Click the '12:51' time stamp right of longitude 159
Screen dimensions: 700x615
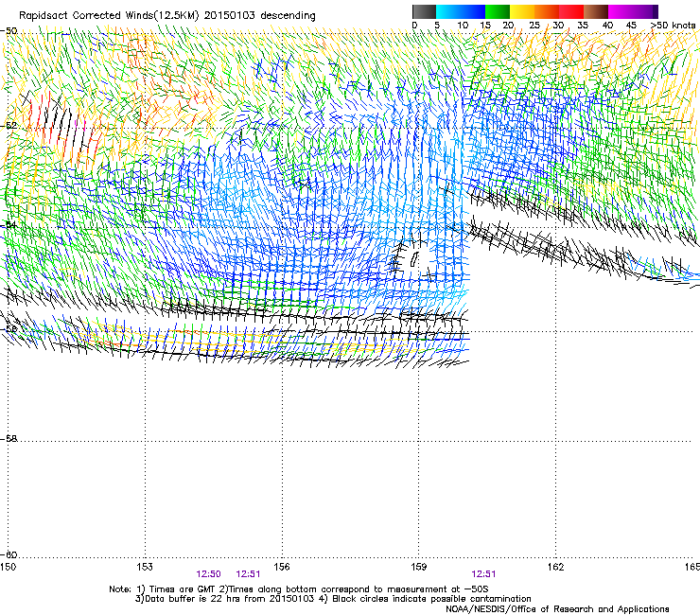pos(483,574)
